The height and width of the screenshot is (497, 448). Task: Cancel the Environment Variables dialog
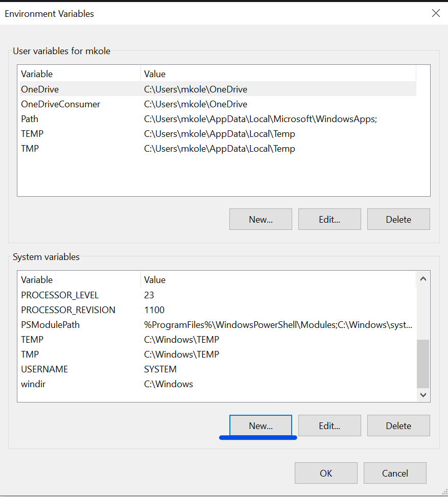tap(395, 473)
